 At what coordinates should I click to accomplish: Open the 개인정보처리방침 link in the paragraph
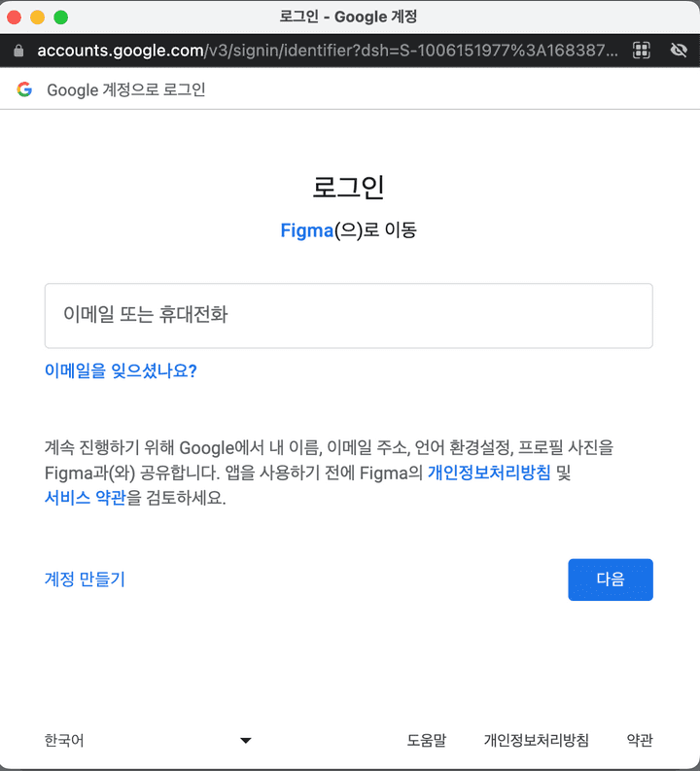(488, 473)
